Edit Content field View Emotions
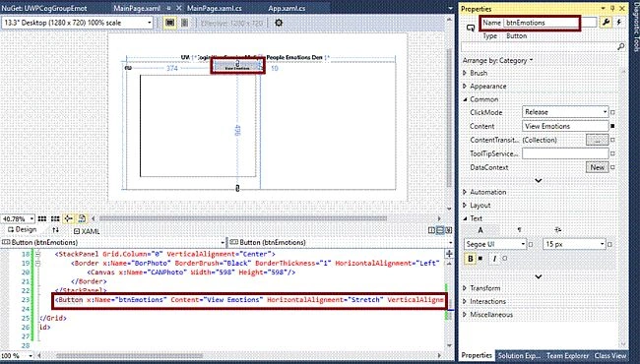This screenshot has width=640, height=364. point(565,126)
